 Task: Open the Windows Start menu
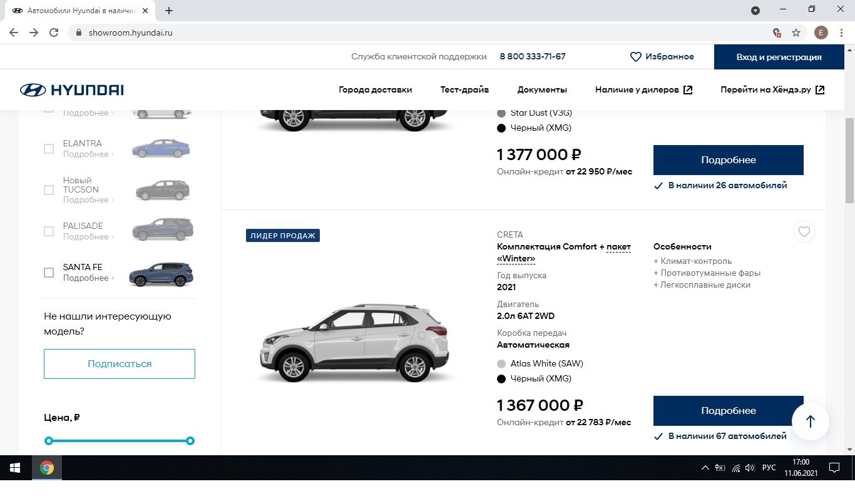[x=15, y=468]
